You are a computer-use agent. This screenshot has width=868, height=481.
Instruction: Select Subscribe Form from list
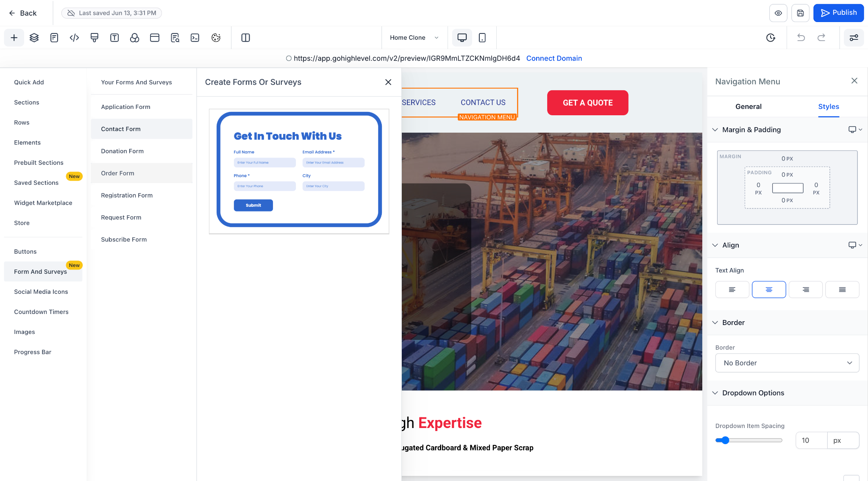tap(124, 239)
